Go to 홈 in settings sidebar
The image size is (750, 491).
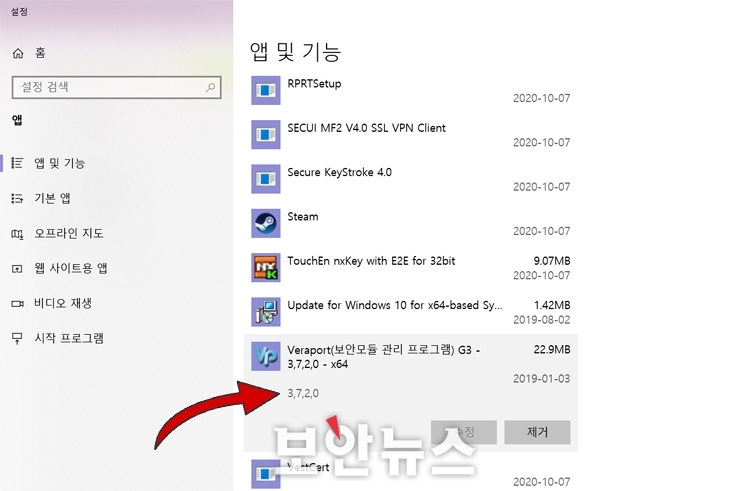40,53
